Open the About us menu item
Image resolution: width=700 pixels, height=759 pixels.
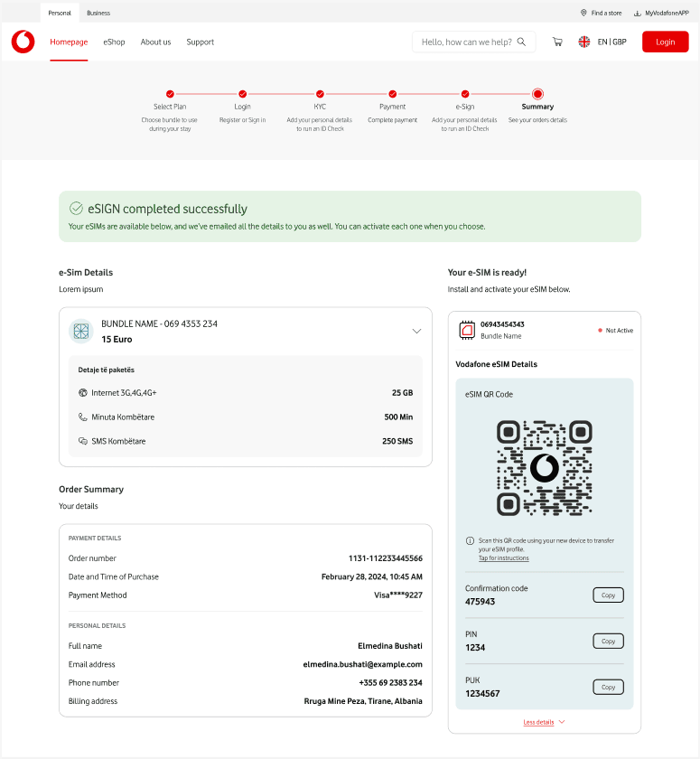(155, 42)
